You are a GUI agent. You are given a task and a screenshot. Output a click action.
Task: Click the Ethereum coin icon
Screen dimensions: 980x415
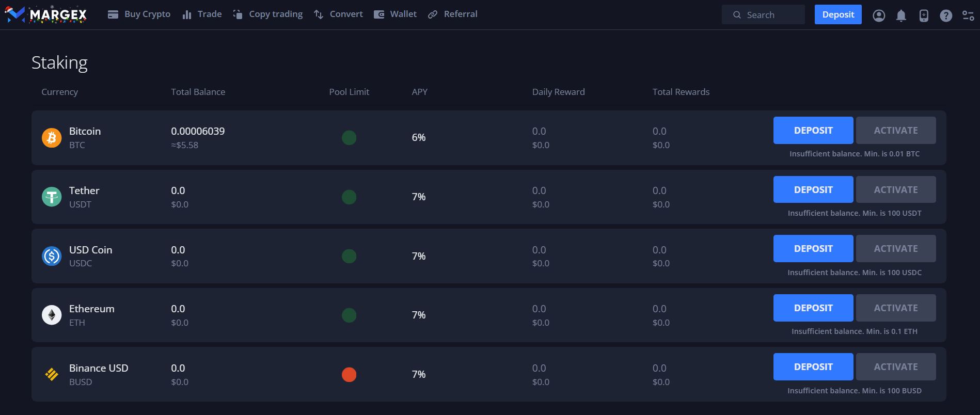(52, 315)
